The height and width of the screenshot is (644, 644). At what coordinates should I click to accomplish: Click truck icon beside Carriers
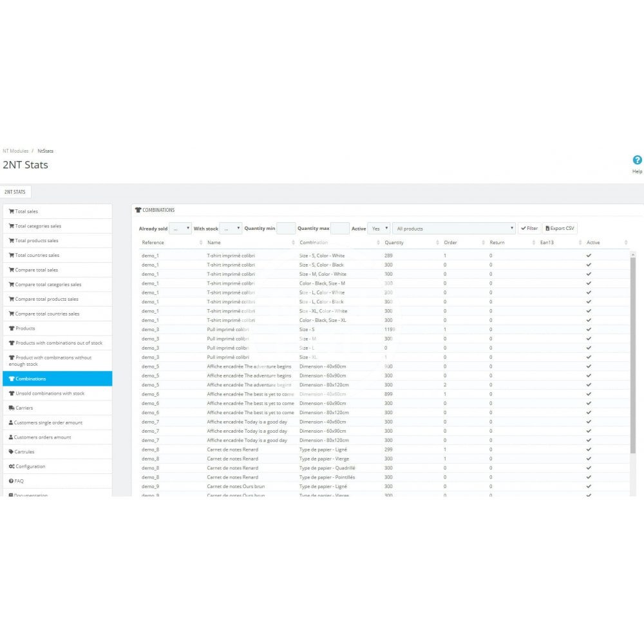[12, 408]
